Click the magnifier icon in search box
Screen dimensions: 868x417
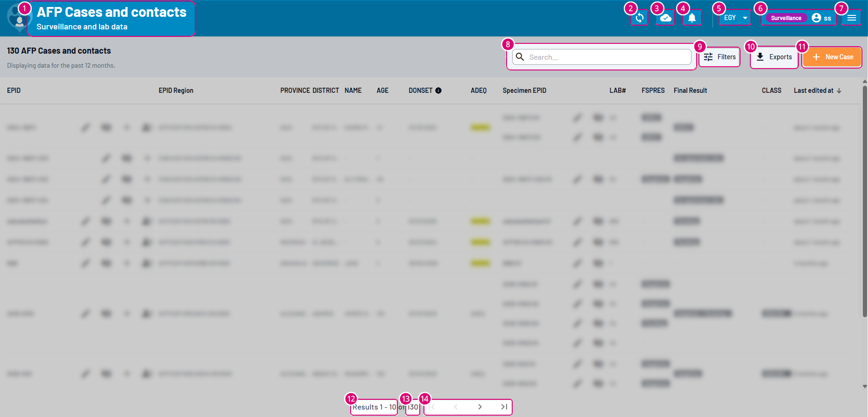tap(520, 57)
